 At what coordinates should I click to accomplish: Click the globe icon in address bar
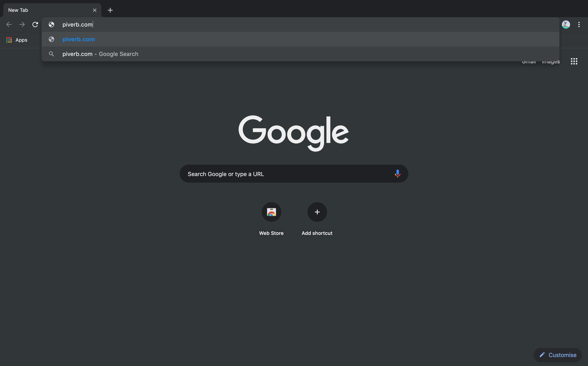51,25
